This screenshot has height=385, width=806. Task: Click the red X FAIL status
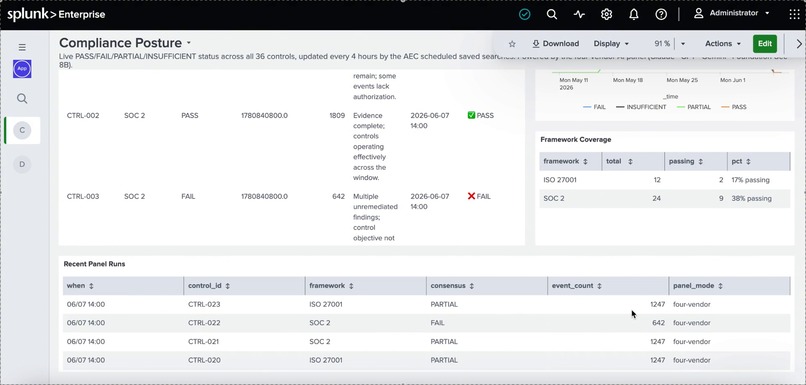point(479,196)
